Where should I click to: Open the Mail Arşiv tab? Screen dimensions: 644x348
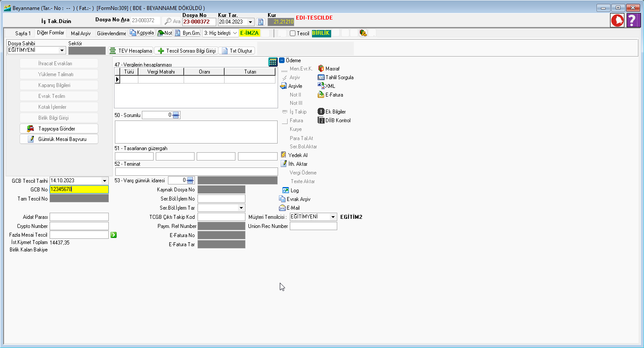(81, 33)
